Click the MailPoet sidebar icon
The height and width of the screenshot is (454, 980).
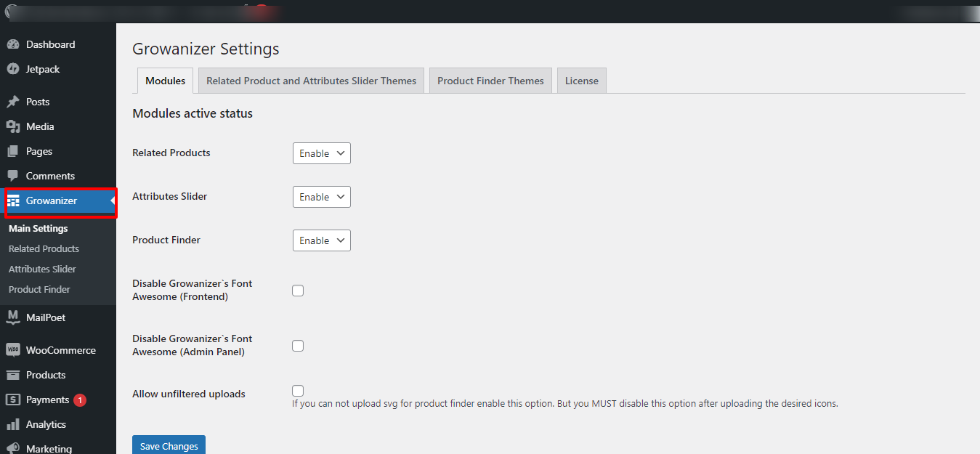(x=15, y=317)
